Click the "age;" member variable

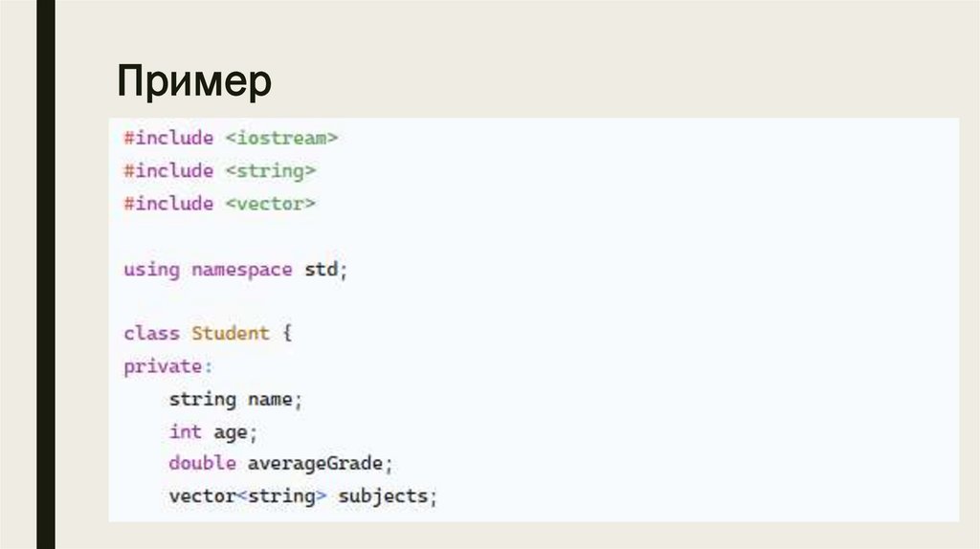click(x=235, y=432)
